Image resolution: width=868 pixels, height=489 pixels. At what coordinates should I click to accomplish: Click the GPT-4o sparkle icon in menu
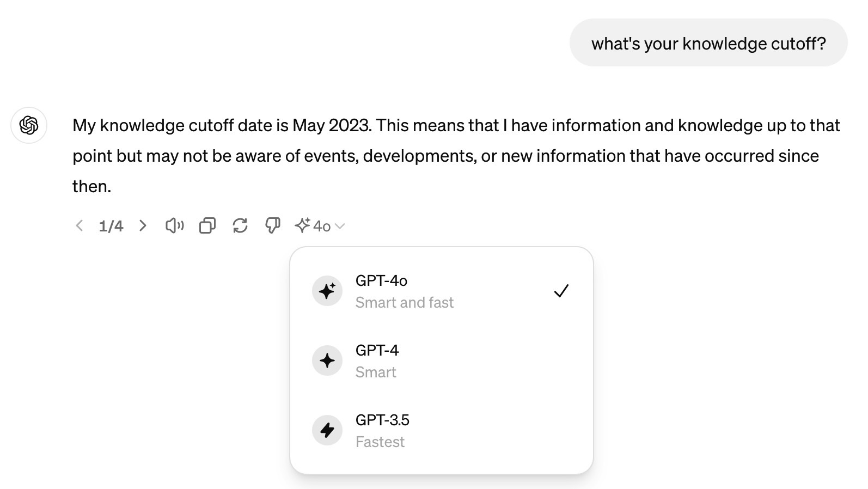pyautogui.click(x=327, y=291)
